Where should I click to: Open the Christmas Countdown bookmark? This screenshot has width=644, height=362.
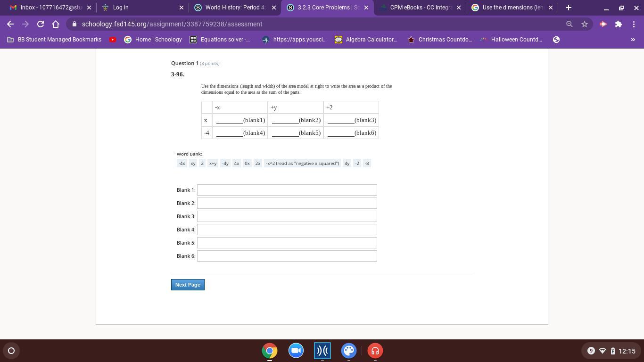440,40
